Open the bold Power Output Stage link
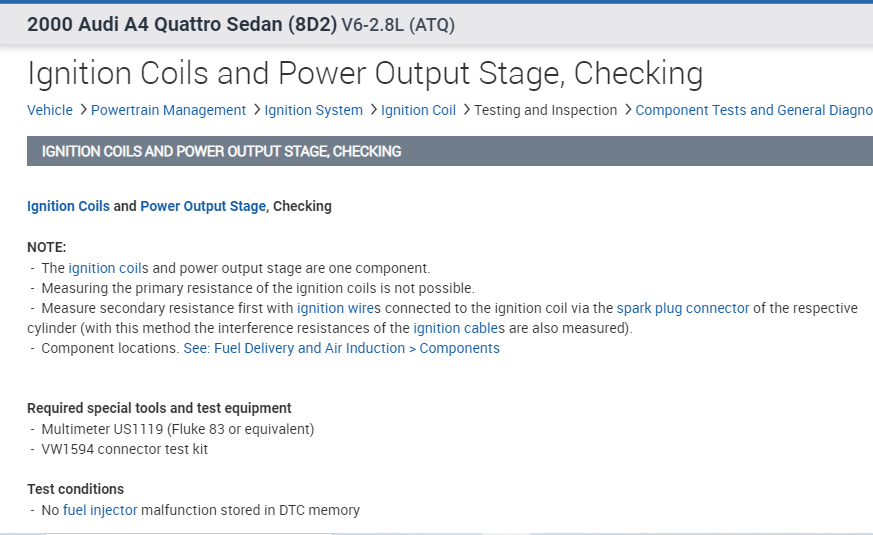This screenshot has width=873, height=535. pos(203,206)
